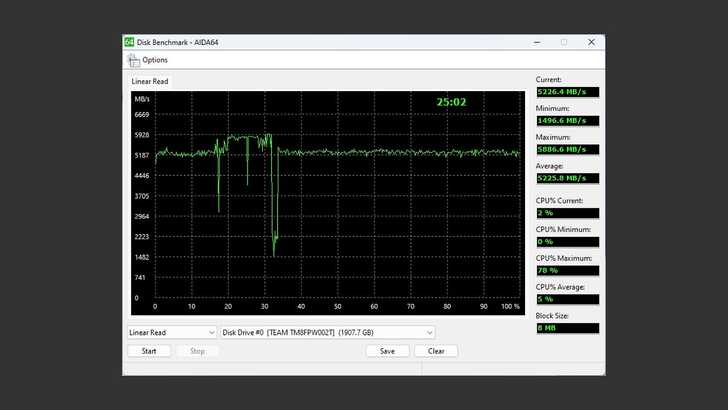The height and width of the screenshot is (410, 728).
Task: Click the CPU% Current 2 % field
Action: [567, 212]
